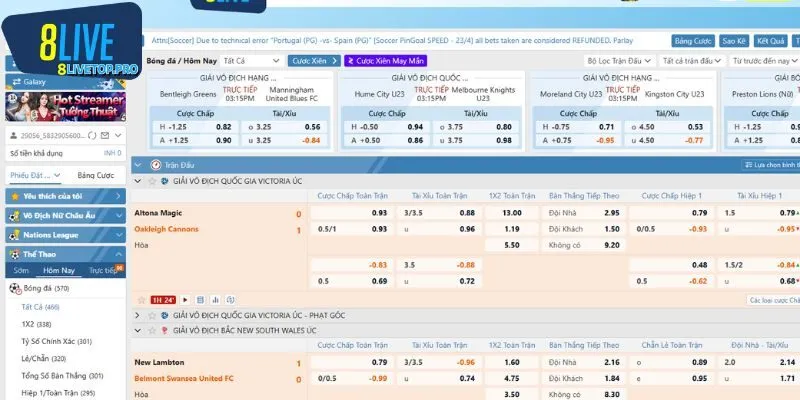
Task: Switch to the Sớm tab
Action: point(21,270)
